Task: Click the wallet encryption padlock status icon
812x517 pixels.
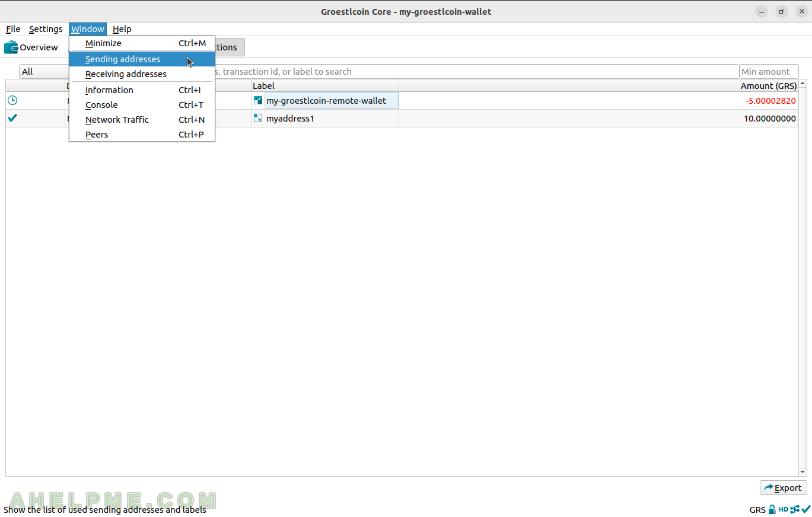Action: tap(772, 509)
